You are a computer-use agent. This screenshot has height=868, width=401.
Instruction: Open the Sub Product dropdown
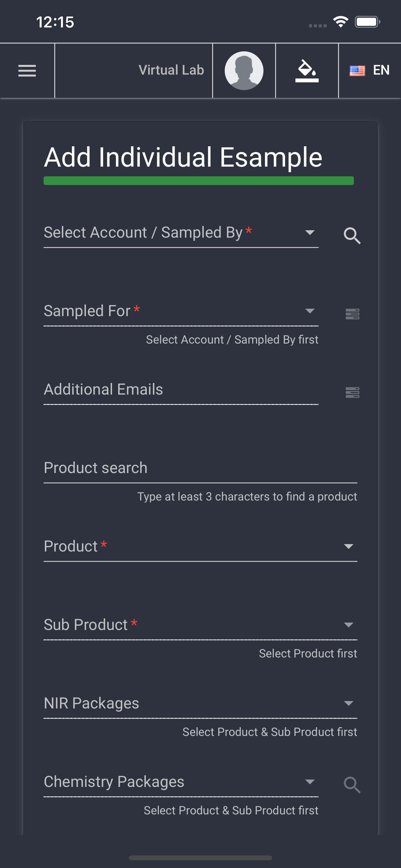point(200,625)
